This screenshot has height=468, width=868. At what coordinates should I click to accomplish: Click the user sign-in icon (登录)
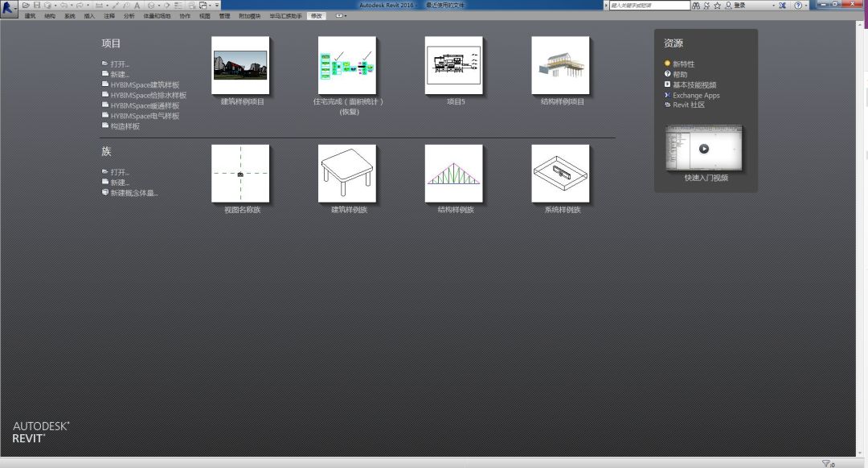point(728,5)
